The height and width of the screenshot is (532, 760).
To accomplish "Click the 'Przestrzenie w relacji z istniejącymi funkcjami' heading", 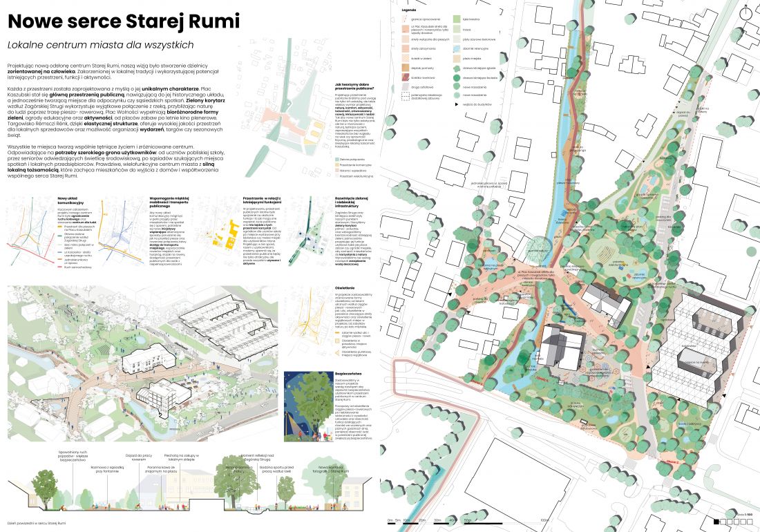I will point(263,200).
